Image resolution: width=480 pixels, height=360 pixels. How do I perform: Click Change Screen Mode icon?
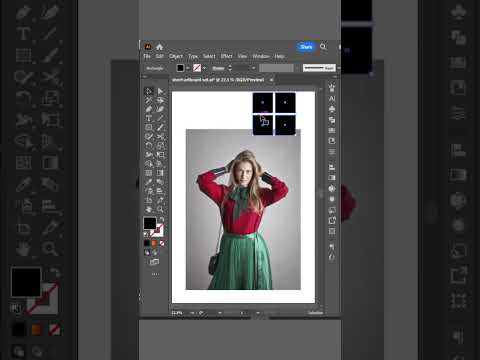[x=154, y=262]
